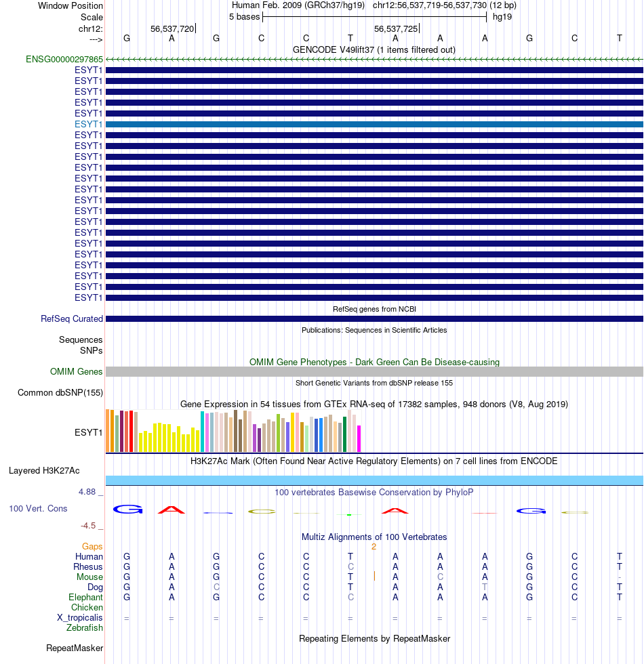Click the Sequences track label
This screenshot has width=644, height=664.
[x=81, y=339]
